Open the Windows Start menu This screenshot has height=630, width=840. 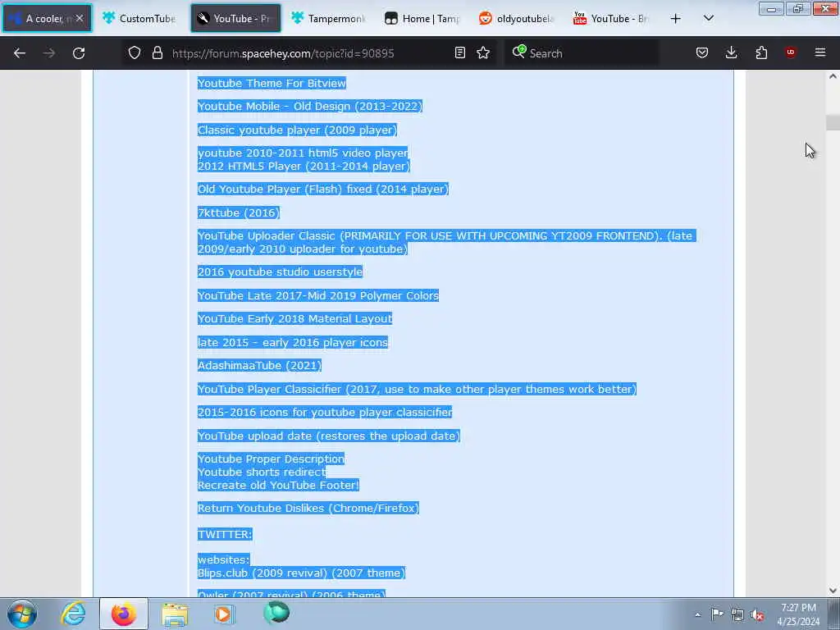tap(22, 614)
